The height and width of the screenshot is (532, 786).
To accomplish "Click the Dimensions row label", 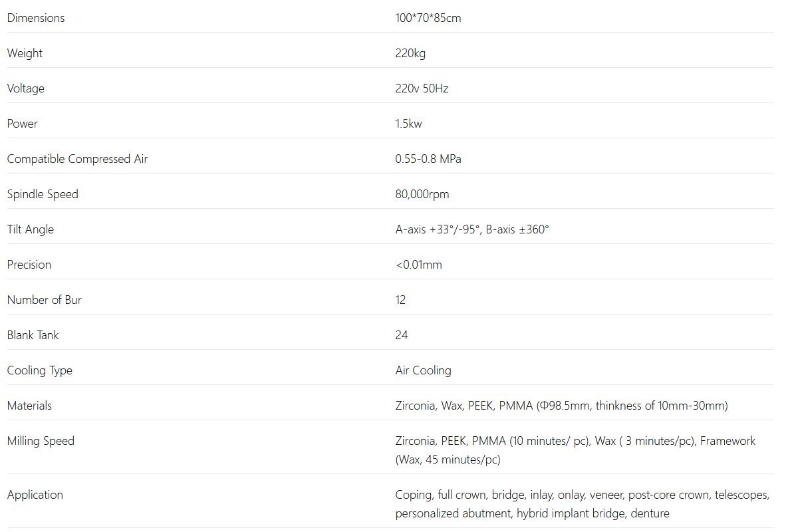I will (x=36, y=18).
